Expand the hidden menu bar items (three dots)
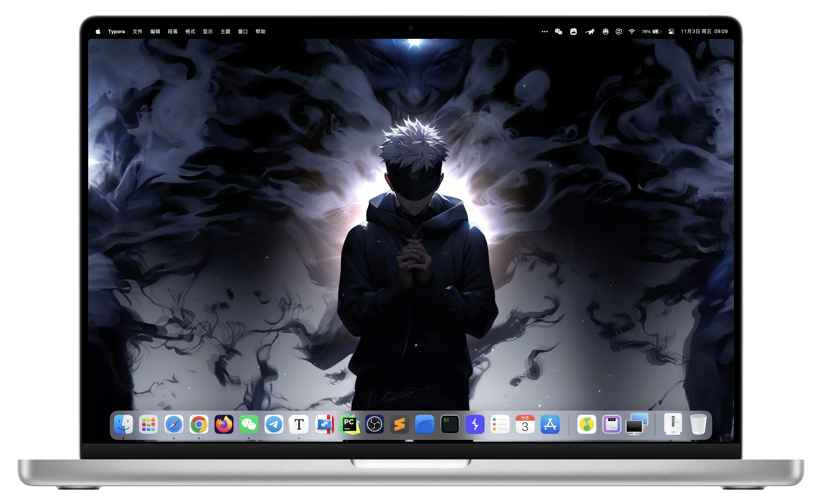This screenshot has width=822, height=504. tap(544, 31)
